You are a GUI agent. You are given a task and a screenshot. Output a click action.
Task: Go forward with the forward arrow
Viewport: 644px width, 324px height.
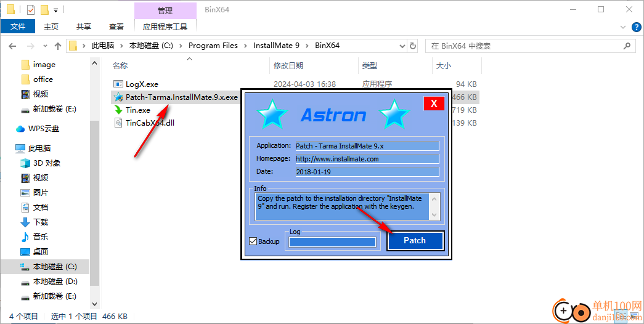(x=30, y=46)
